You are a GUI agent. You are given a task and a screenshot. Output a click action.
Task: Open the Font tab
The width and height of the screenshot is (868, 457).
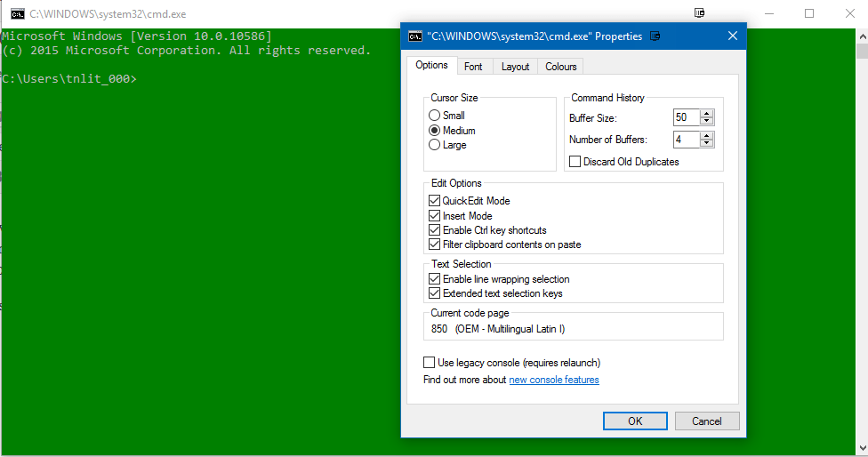(473, 67)
